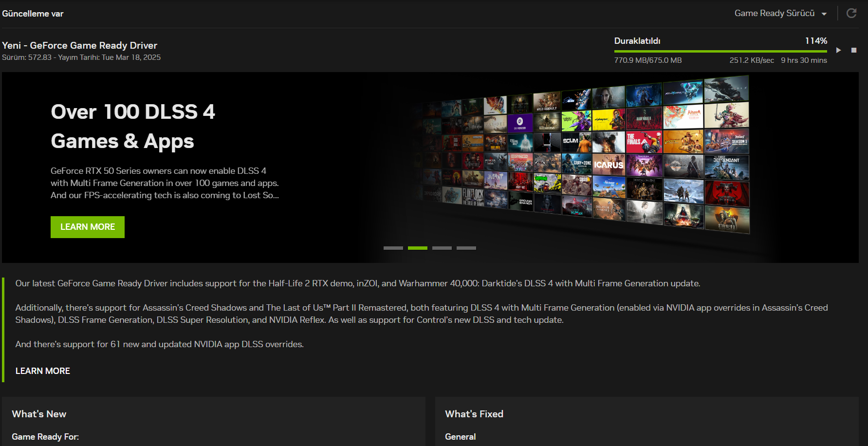This screenshot has width=868, height=446.
Task: Click the GRAY ZONE game tile in banner
Action: pos(577,164)
